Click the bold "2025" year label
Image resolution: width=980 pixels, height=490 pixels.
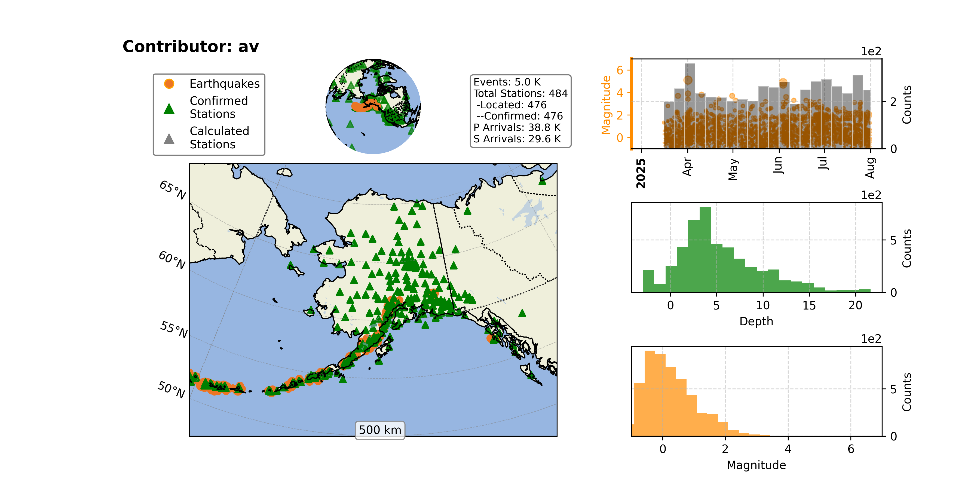(x=641, y=173)
